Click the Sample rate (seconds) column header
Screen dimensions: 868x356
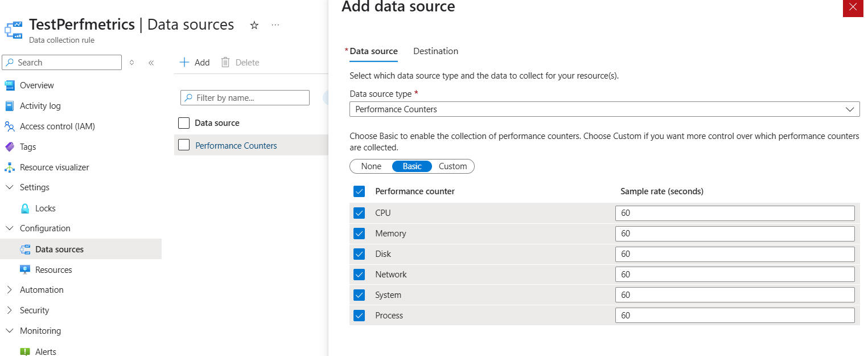click(662, 191)
